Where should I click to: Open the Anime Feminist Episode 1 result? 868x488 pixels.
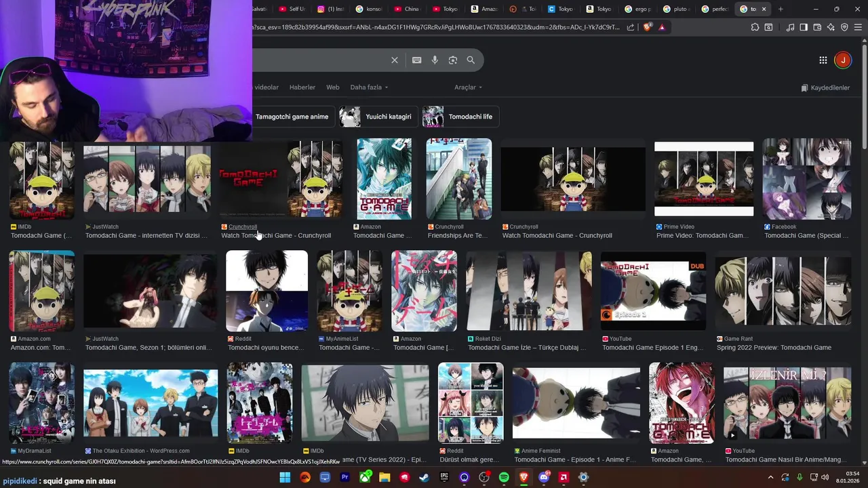[x=576, y=403]
